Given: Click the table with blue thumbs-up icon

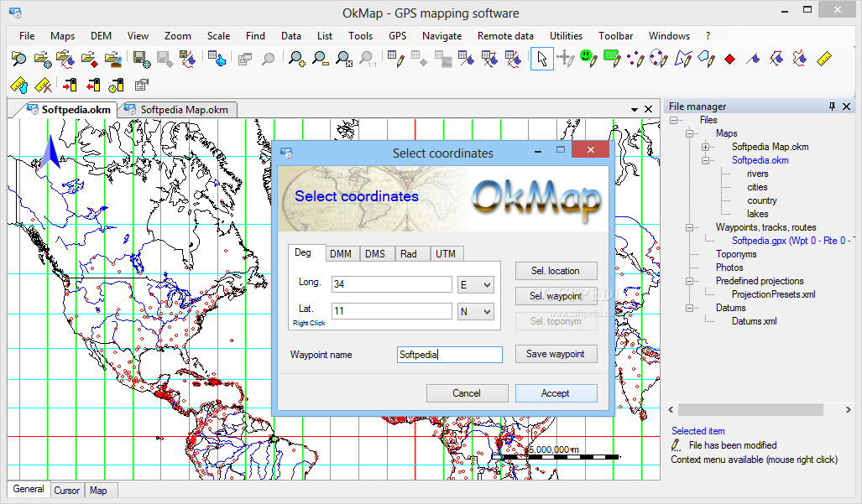Looking at the screenshot, I should pyautogui.click(x=217, y=58).
